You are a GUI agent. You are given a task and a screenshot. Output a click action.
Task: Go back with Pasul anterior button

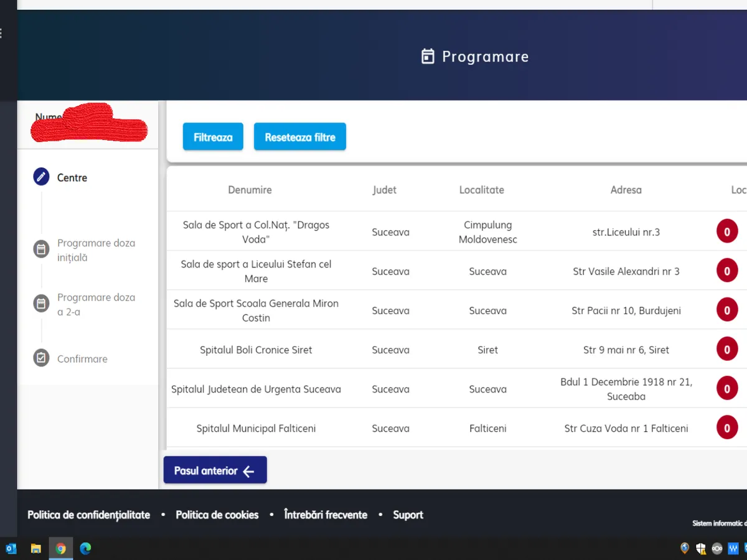(215, 470)
